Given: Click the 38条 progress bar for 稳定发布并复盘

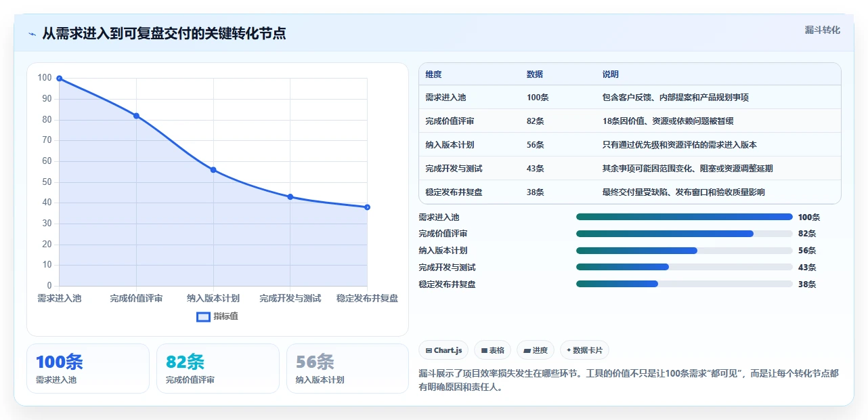Looking at the screenshot, I should coord(684,284).
